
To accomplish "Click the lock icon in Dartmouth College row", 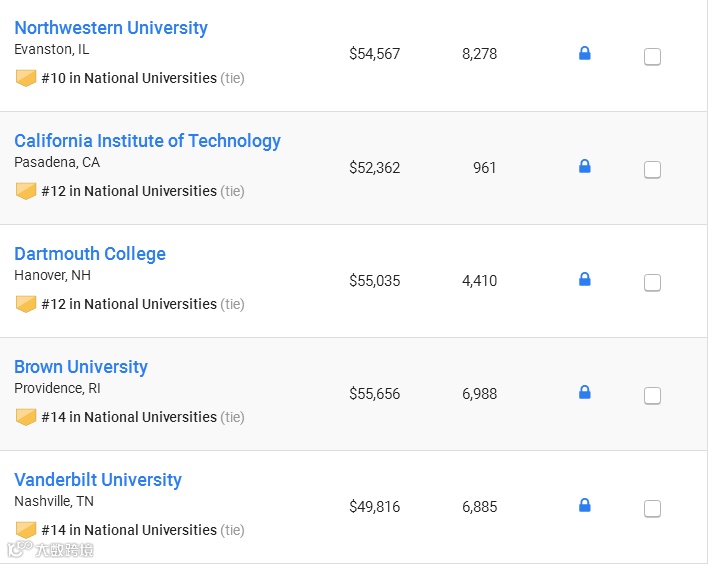I will pyautogui.click(x=585, y=280).
